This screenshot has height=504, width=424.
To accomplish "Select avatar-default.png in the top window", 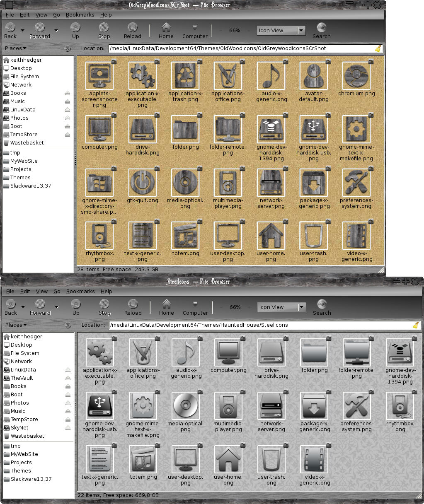I will (314, 76).
